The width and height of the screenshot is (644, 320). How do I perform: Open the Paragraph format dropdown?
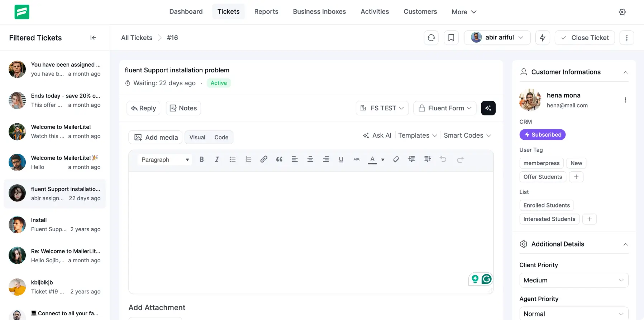point(165,159)
